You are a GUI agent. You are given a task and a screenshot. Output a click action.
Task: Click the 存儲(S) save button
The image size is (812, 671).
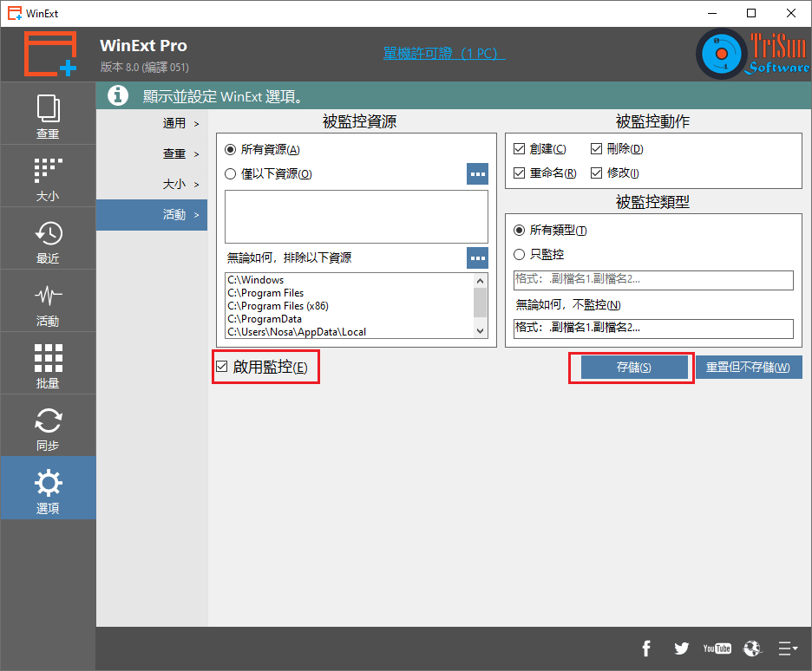tap(634, 368)
